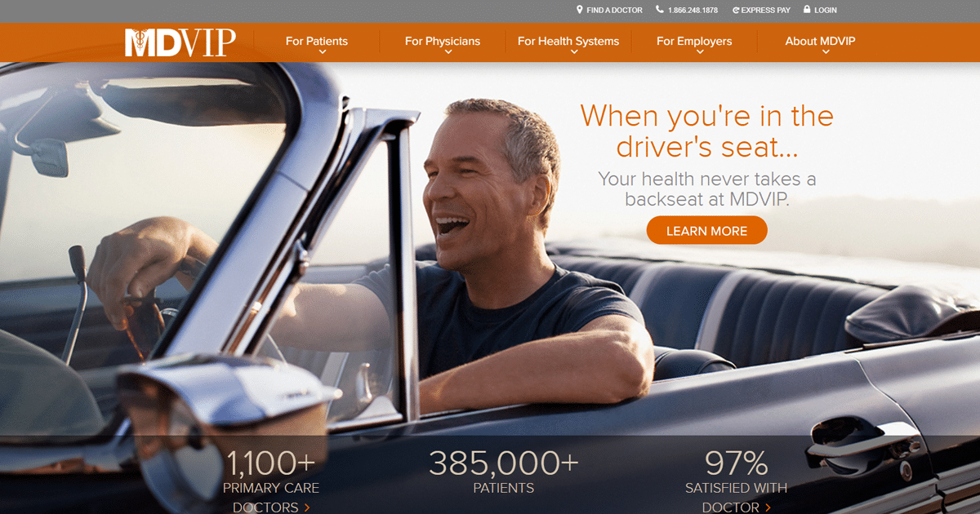Expand the chevron under For Employers
This screenshot has width=980, height=514.
(700, 52)
